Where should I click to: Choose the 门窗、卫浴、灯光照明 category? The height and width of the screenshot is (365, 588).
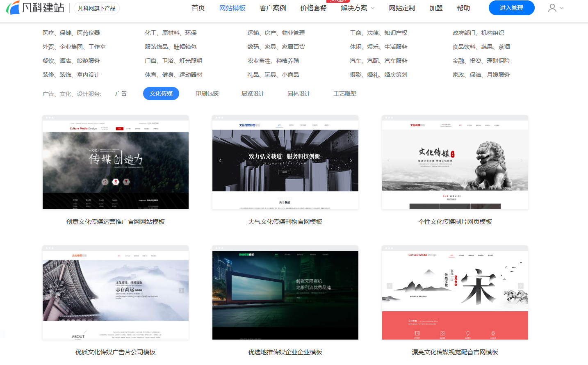[x=174, y=61]
